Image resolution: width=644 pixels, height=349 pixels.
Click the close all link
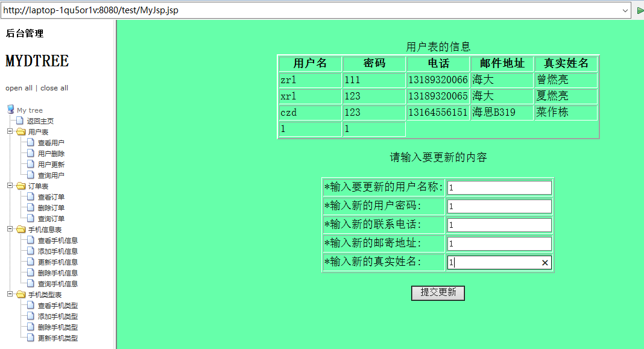(x=54, y=88)
